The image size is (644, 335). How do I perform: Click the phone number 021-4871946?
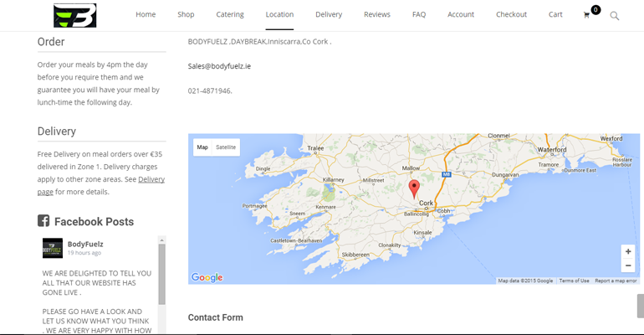[210, 90]
